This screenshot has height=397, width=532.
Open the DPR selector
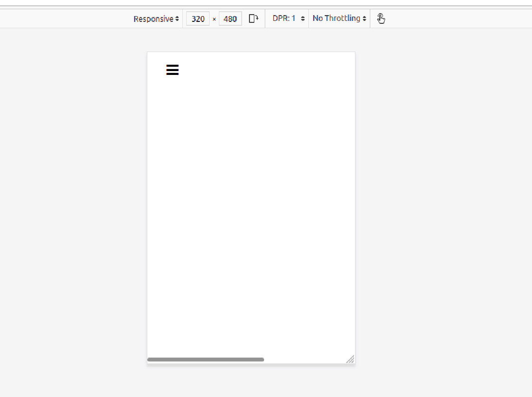(x=288, y=18)
